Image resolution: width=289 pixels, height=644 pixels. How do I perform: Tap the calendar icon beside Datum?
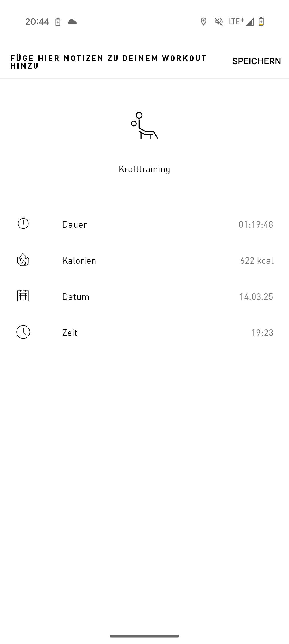(x=23, y=295)
